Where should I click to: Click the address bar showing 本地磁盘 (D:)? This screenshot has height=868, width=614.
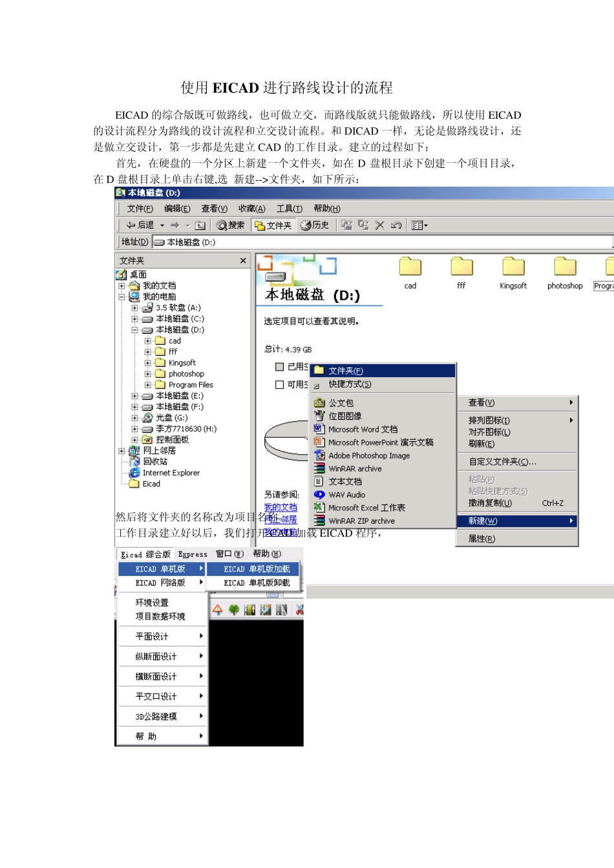tap(381, 242)
